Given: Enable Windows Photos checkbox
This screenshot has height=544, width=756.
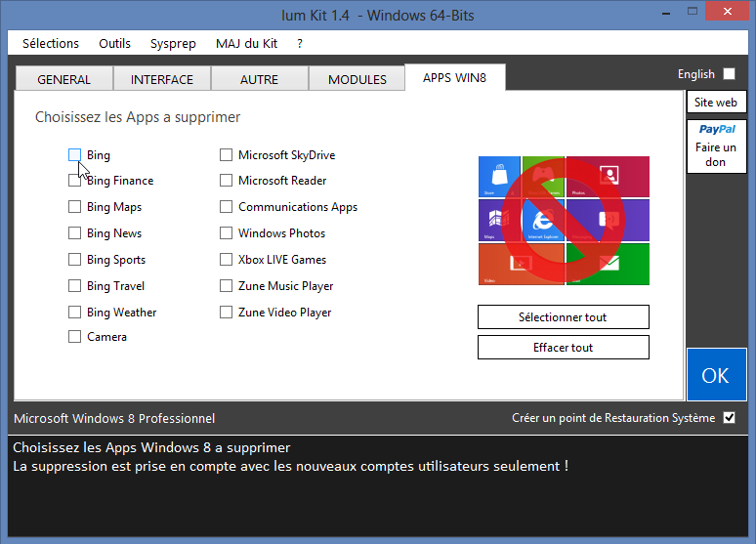Looking at the screenshot, I should click(227, 233).
